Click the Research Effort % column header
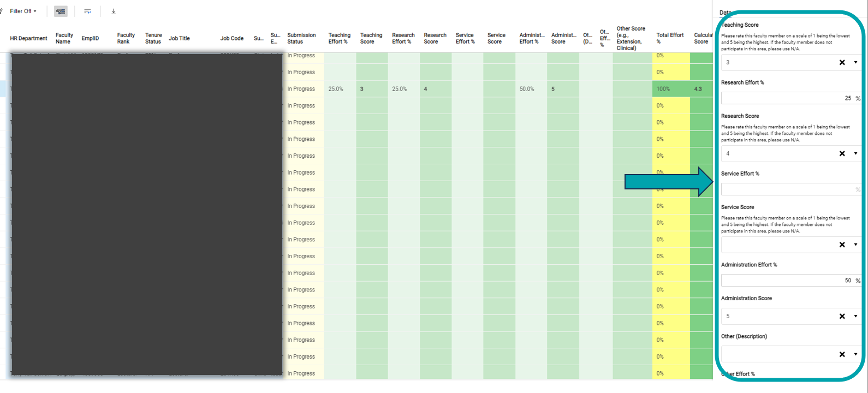 pyautogui.click(x=403, y=38)
